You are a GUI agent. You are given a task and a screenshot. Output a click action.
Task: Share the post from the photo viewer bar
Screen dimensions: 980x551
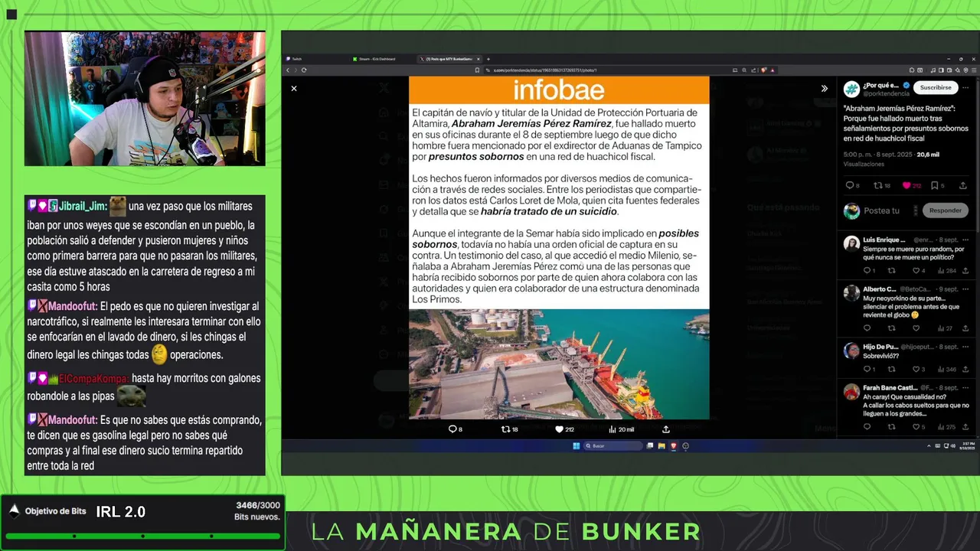[666, 429]
